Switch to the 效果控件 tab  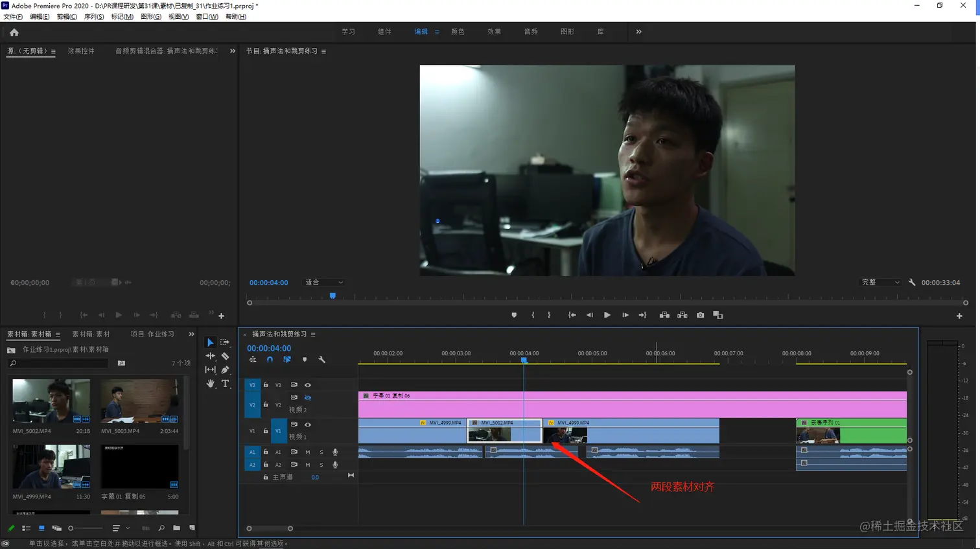(x=81, y=51)
